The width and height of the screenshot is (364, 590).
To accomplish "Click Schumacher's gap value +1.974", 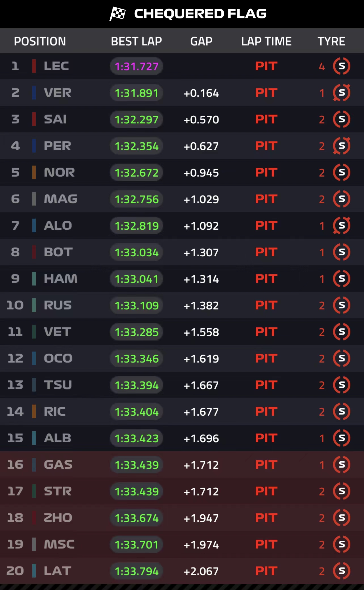I will click(201, 545).
